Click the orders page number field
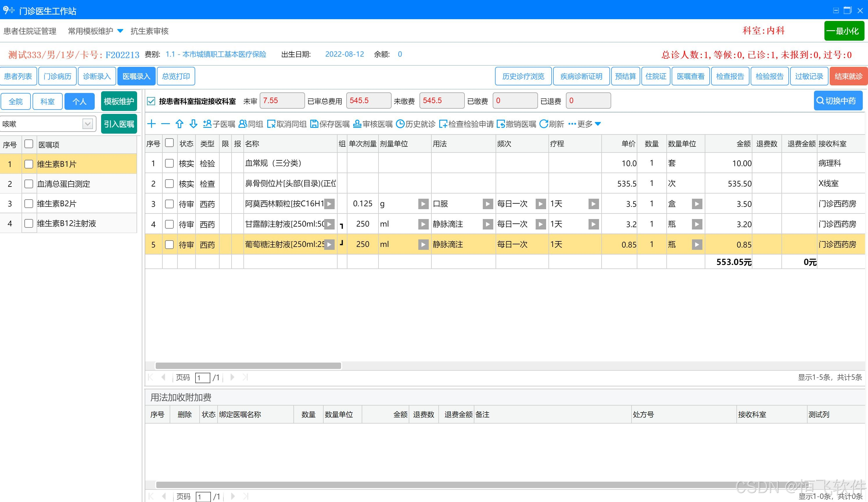This screenshot has width=868, height=502. pyautogui.click(x=202, y=378)
